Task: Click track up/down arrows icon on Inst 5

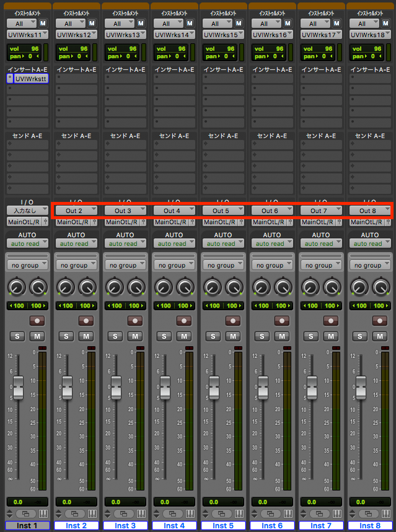Action: pos(205,513)
